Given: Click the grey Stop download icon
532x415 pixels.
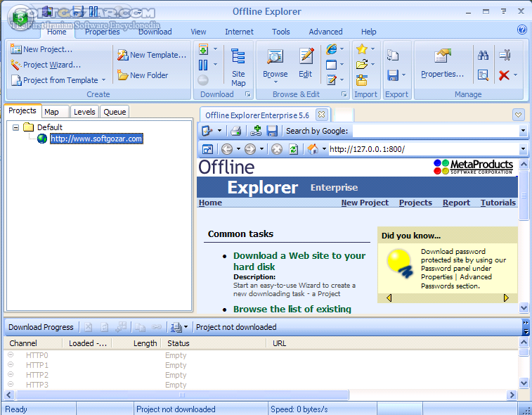Looking at the screenshot, I should coord(203,80).
